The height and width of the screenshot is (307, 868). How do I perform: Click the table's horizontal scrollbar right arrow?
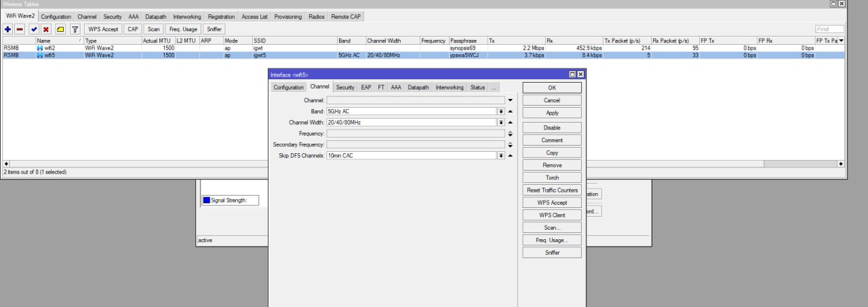coord(842,163)
